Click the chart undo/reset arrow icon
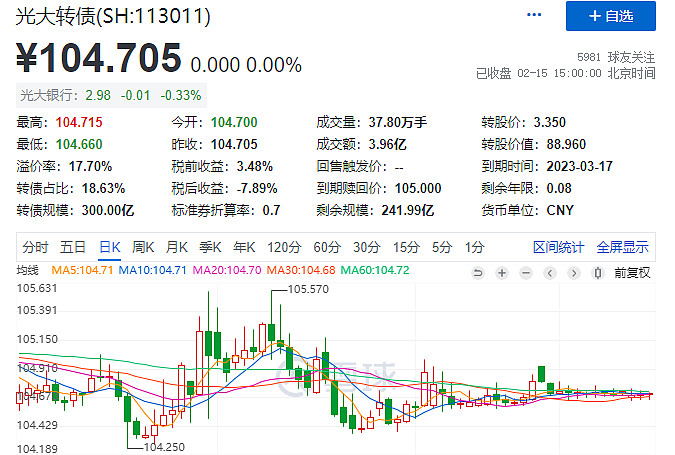 point(477,273)
